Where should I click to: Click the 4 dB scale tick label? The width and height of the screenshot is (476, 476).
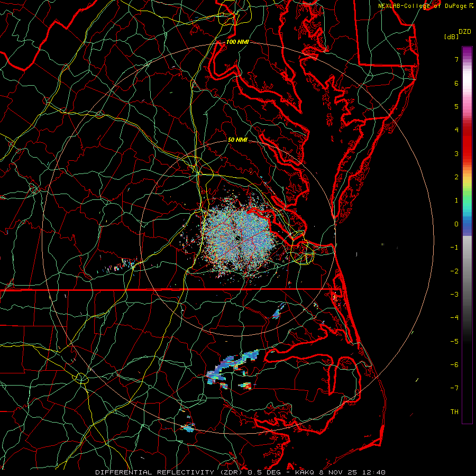[456, 130]
